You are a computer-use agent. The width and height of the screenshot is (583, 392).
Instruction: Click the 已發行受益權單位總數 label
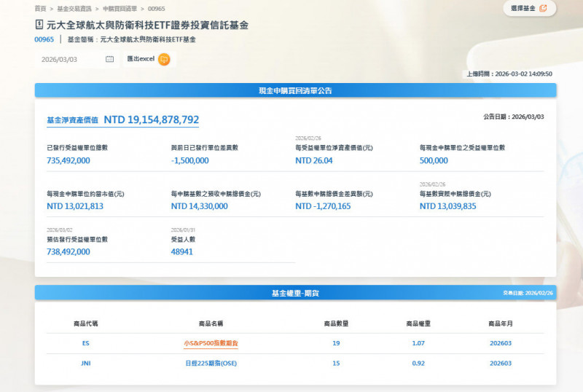(x=77, y=148)
